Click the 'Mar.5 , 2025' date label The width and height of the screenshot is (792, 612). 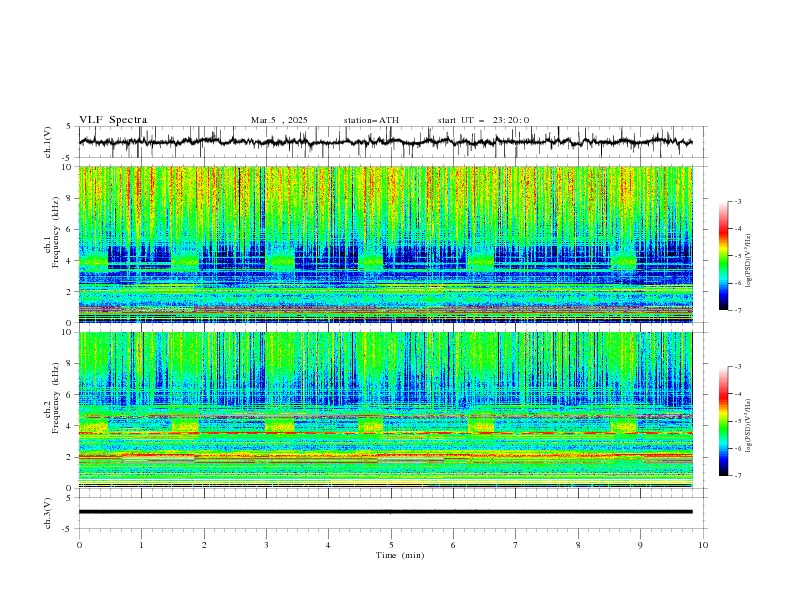[279, 120]
